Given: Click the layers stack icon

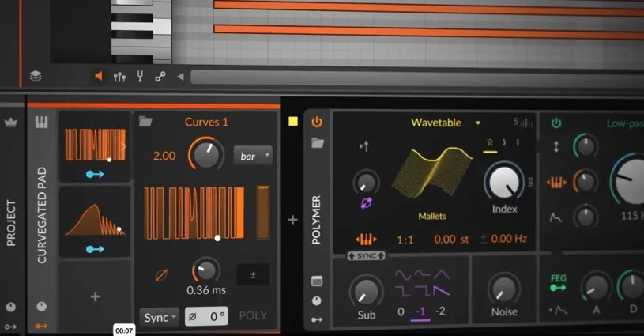Looking at the screenshot, I should pos(36,76).
